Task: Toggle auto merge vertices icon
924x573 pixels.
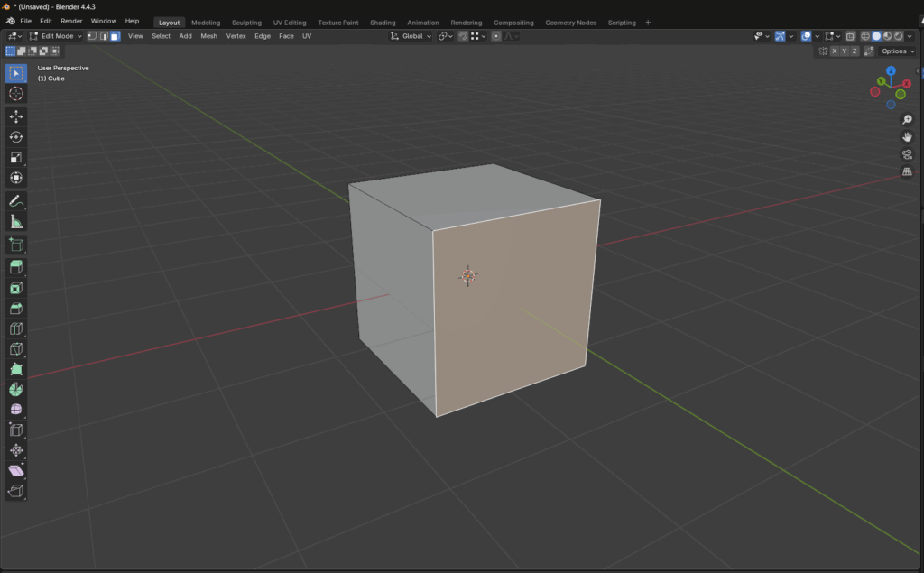Action: click(869, 51)
